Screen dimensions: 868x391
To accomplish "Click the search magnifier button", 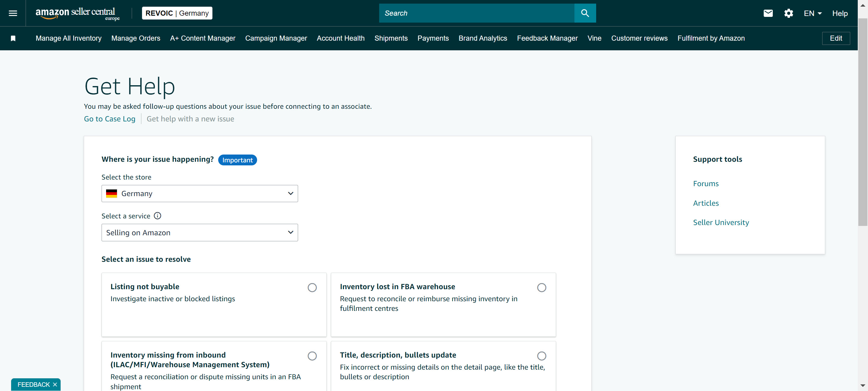I will 585,13.
